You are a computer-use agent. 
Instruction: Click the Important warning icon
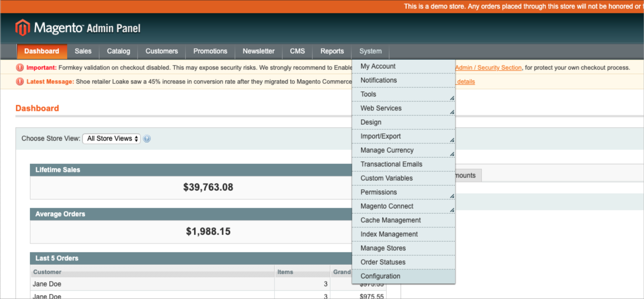pos(20,68)
